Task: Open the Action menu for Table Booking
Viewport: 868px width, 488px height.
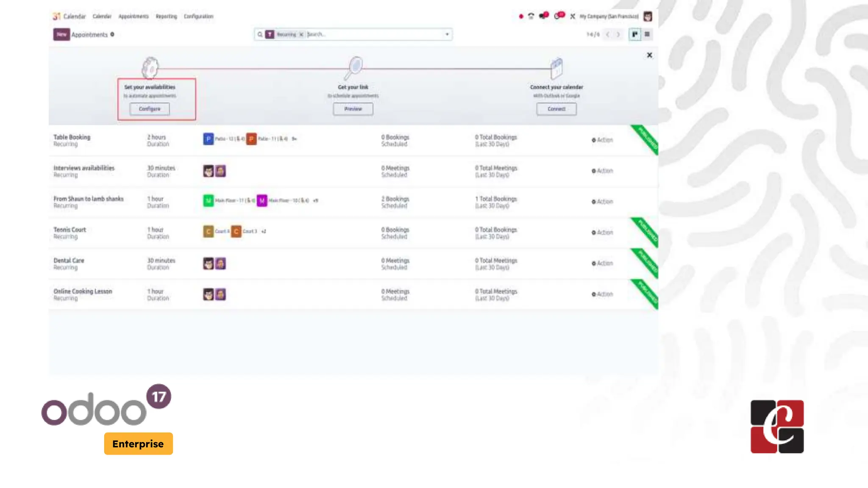Action: pos(602,140)
